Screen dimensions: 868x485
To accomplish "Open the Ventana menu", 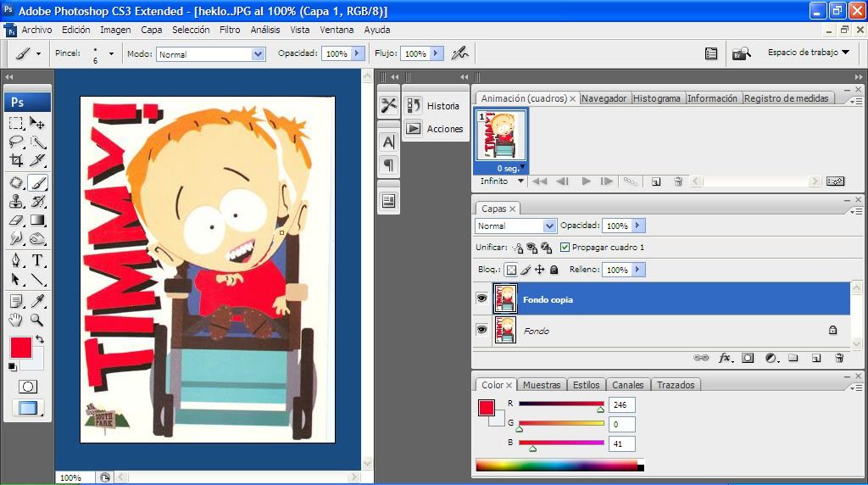I will [337, 30].
